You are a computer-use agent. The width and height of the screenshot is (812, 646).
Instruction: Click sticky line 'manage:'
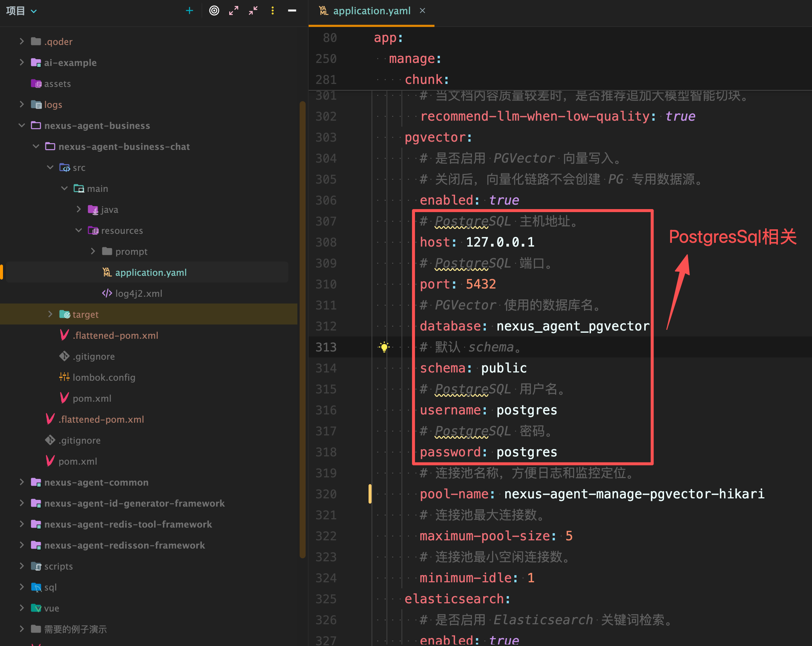(x=415, y=58)
